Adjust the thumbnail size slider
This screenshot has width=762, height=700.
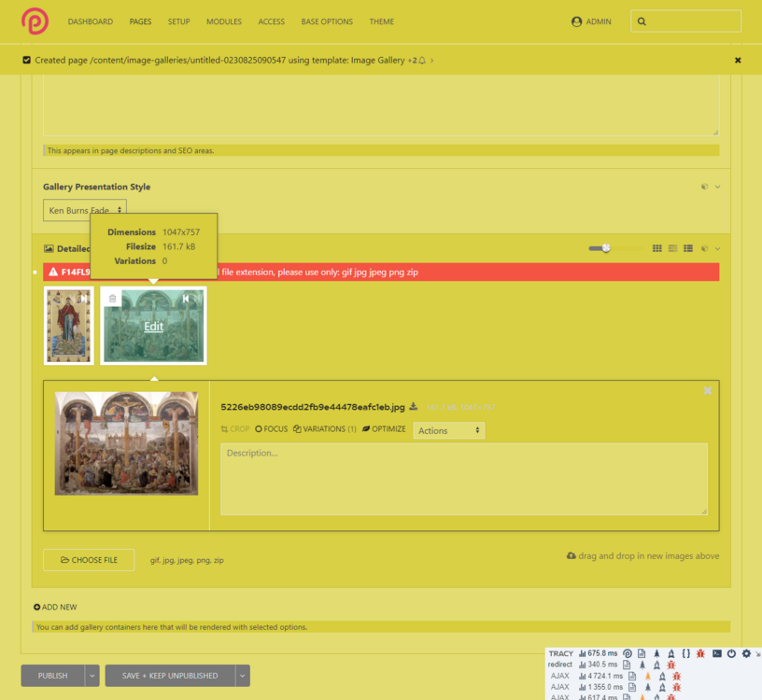click(605, 248)
